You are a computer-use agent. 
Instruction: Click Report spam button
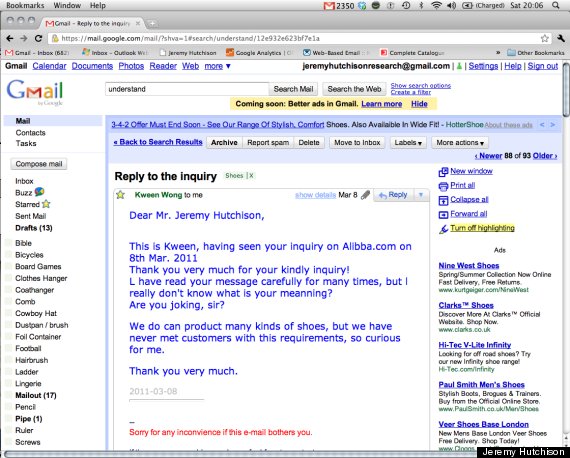coord(268,143)
